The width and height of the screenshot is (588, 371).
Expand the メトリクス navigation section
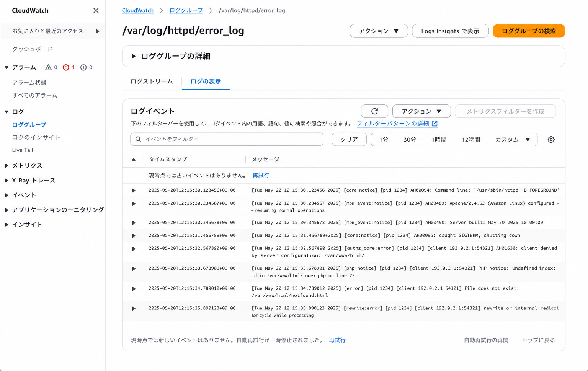tap(7, 166)
